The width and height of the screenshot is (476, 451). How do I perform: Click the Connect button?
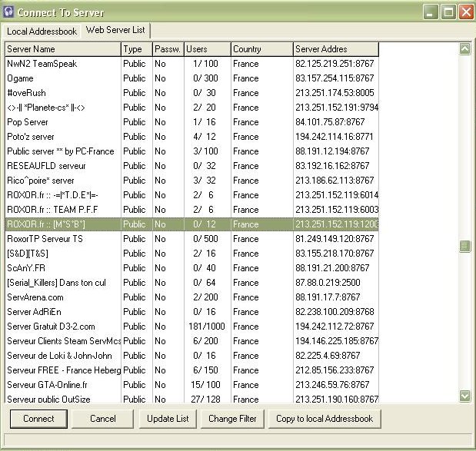[x=38, y=419]
